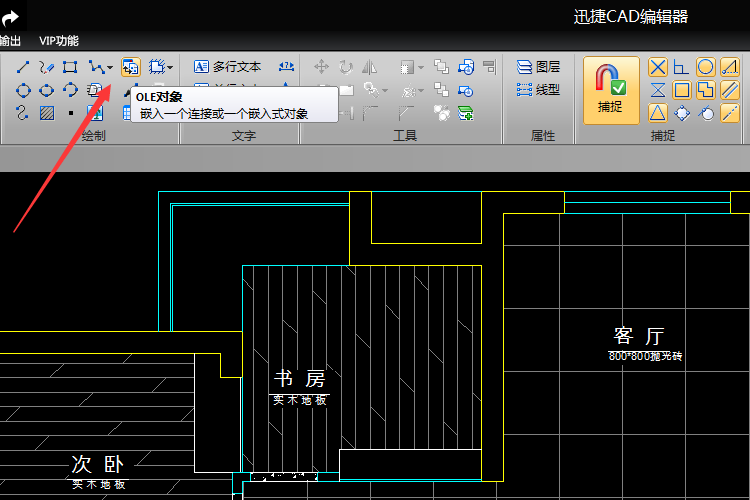Click the 书房 room label in drawing
This screenshot has width=750, height=500.
tap(300, 379)
